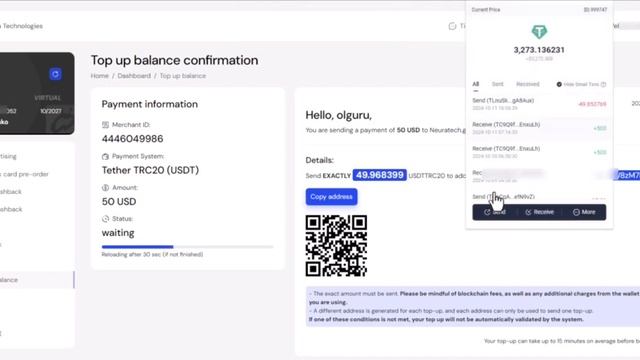The height and width of the screenshot is (360, 640).
Task: Click the Merchant ID icon
Action: [105, 125]
